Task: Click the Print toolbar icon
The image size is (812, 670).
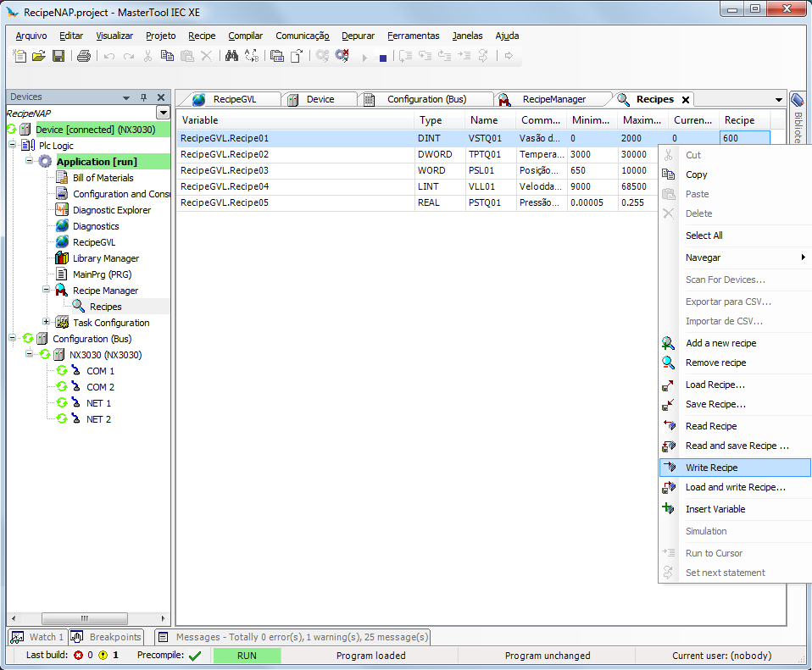Action: 83,56
